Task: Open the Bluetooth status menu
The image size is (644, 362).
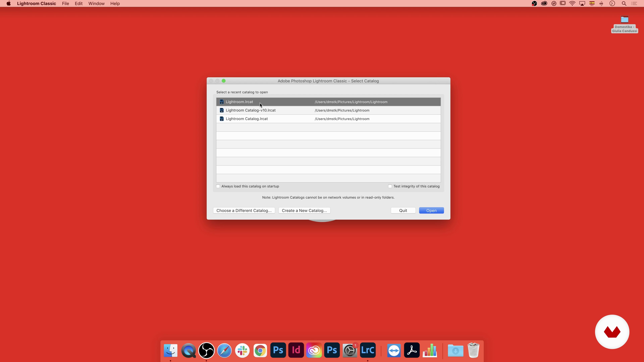Action: (x=601, y=4)
